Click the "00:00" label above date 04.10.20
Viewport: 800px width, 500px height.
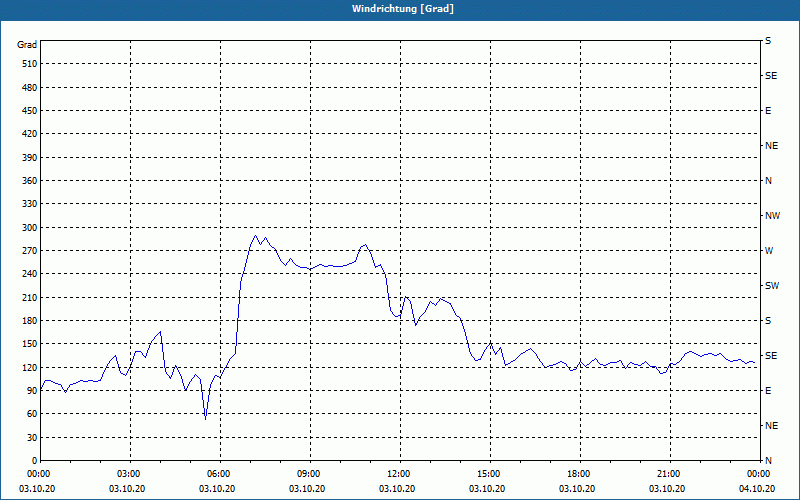click(x=759, y=473)
